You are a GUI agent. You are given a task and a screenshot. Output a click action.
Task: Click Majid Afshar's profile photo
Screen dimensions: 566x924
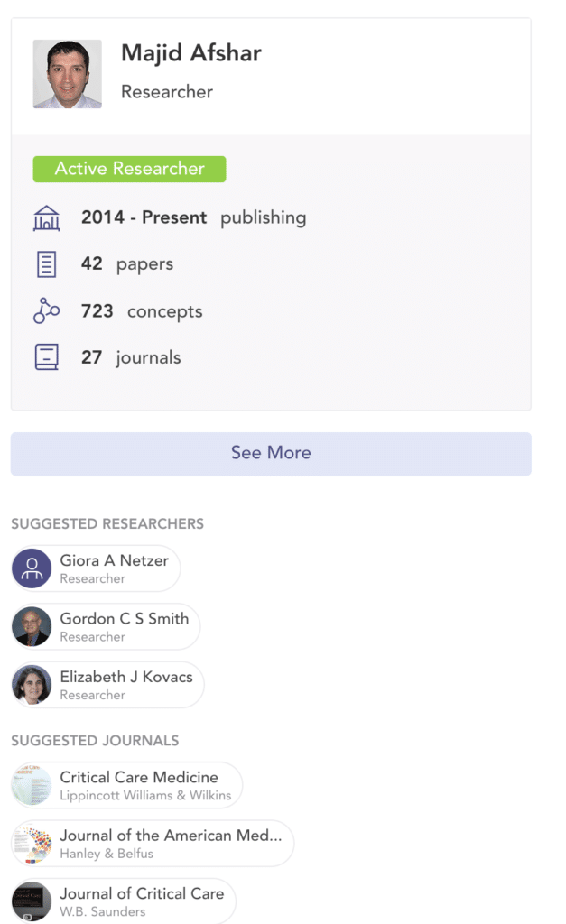click(x=67, y=74)
